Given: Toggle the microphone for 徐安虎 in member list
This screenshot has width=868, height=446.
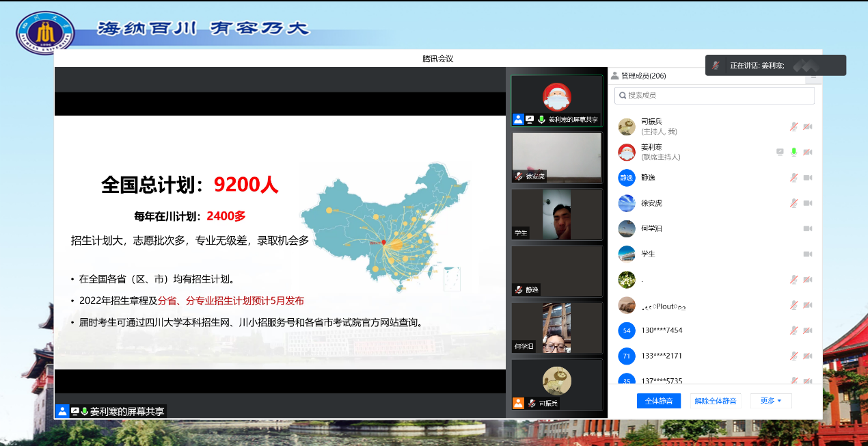Looking at the screenshot, I should 794,203.
